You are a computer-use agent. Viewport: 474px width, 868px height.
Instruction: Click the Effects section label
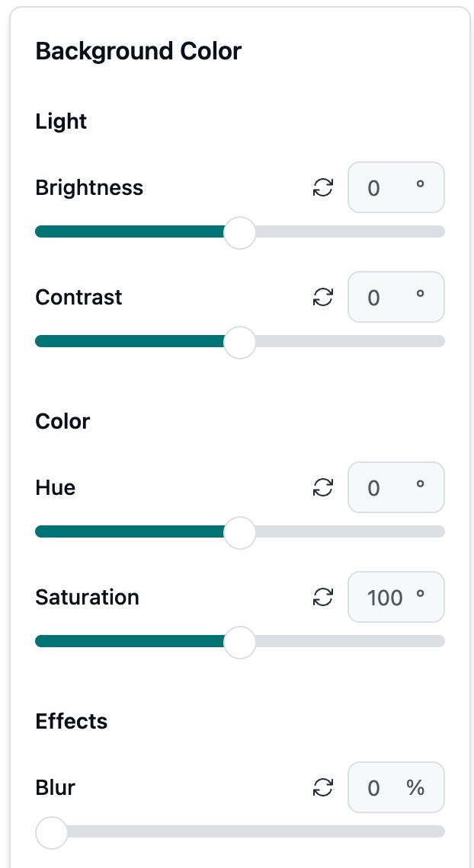coord(72,722)
